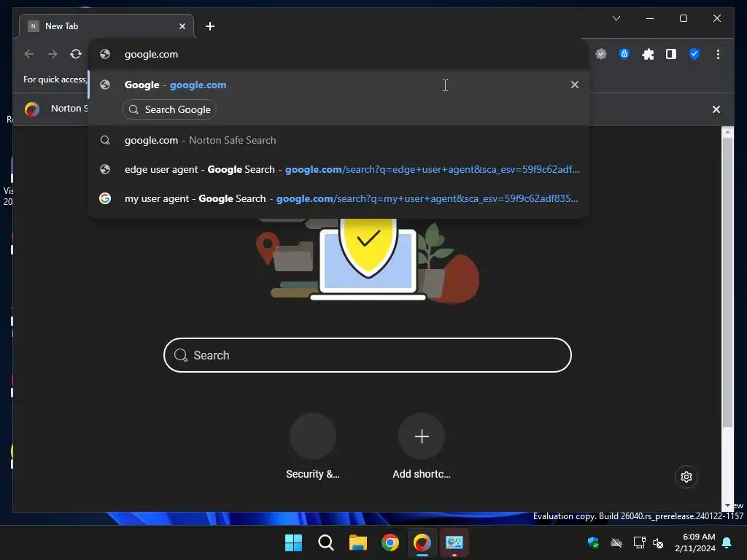Screen dimensions: 747x560
Task: Open the blue password lock extension icon
Action: [624, 54]
